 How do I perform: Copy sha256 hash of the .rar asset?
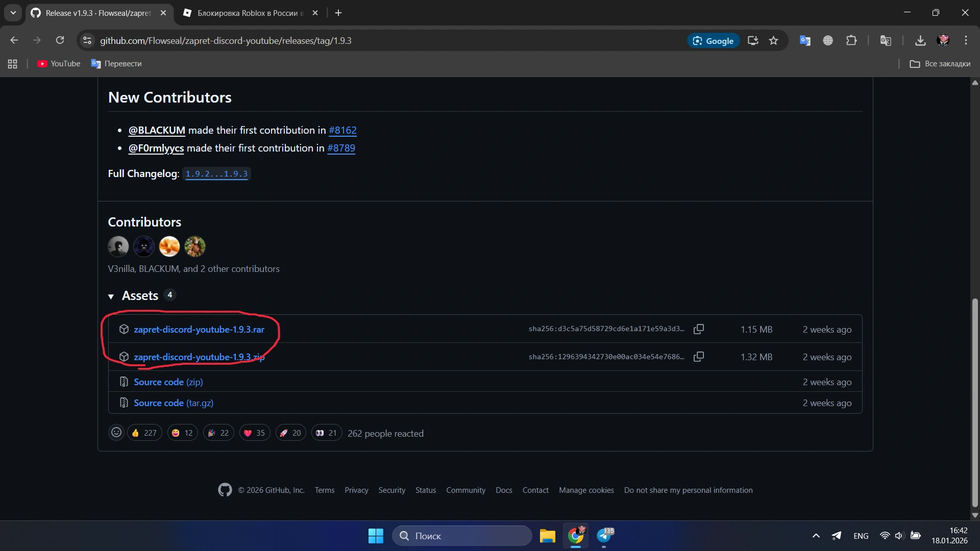tap(698, 329)
